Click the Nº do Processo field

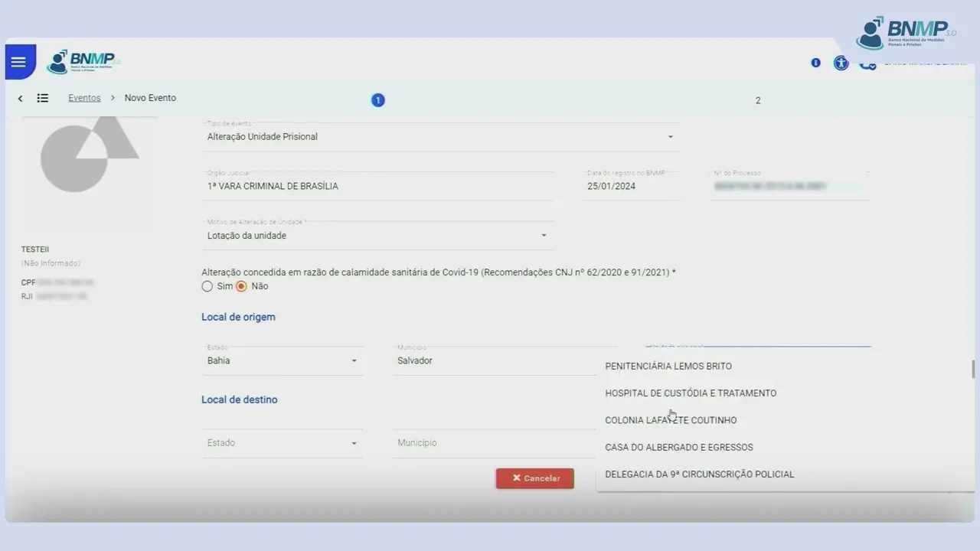pos(789,186)
